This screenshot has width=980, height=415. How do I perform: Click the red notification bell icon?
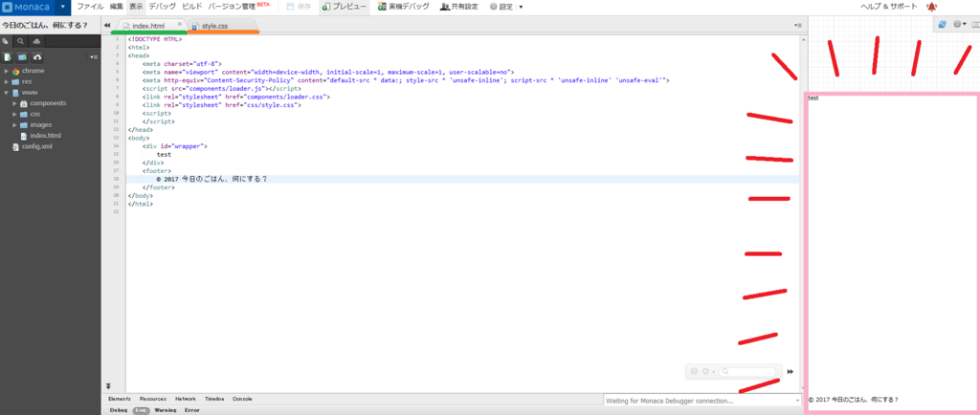tap(932, 7)
